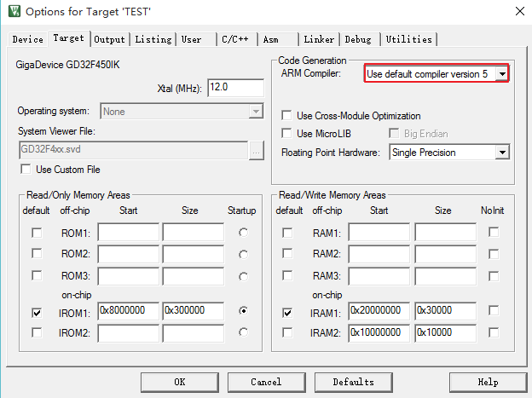
Task: Close the Options for Target dialog
Action: (x=519, y=11)
